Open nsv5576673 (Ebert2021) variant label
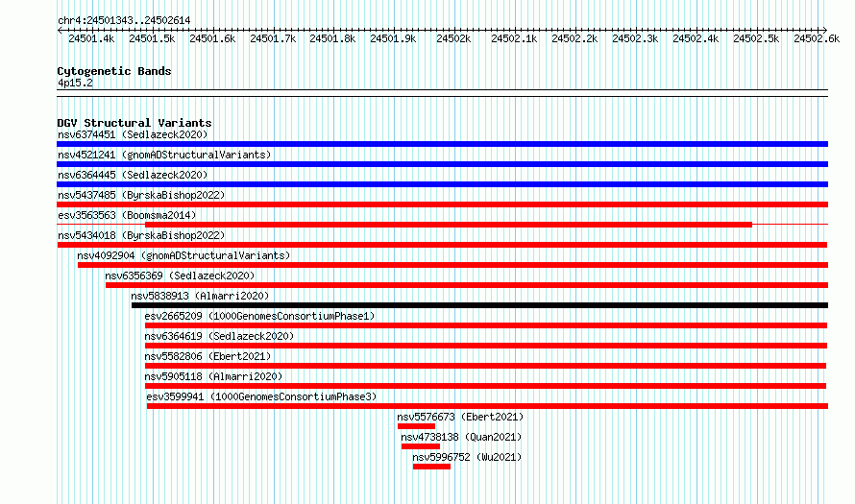Screen dimensions: 855x504 click(460, 417)
